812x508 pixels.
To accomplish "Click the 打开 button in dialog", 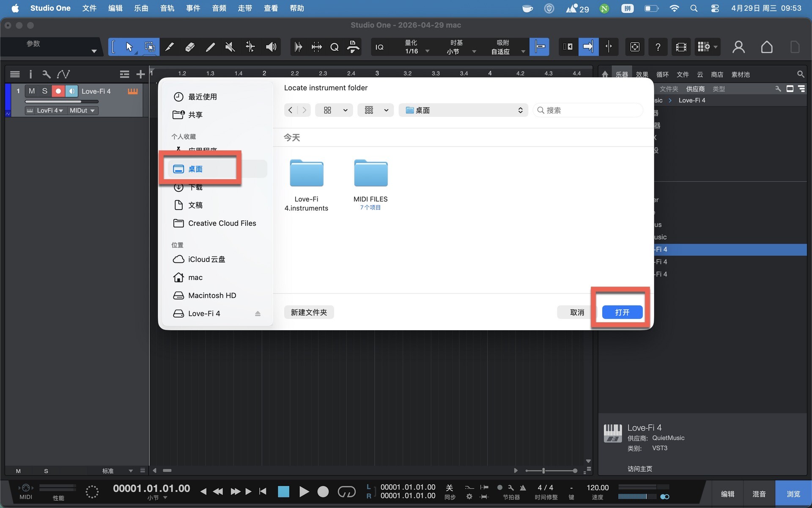I will 622,312.
